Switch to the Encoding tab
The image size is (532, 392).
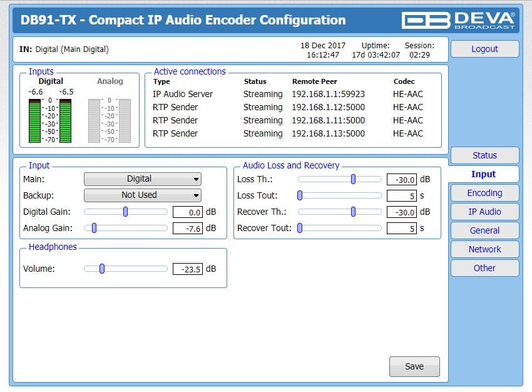tap(484, 193)
